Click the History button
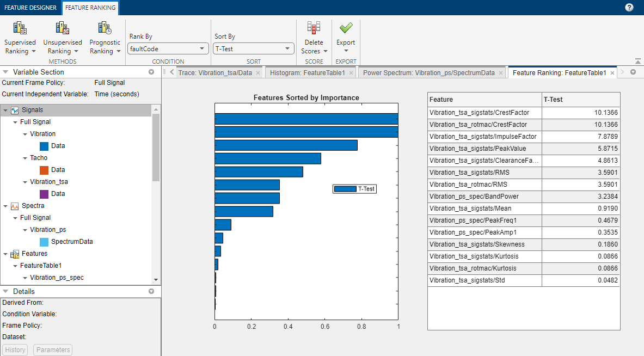This screenshot has width=644, height=356. tap(15, 350)
